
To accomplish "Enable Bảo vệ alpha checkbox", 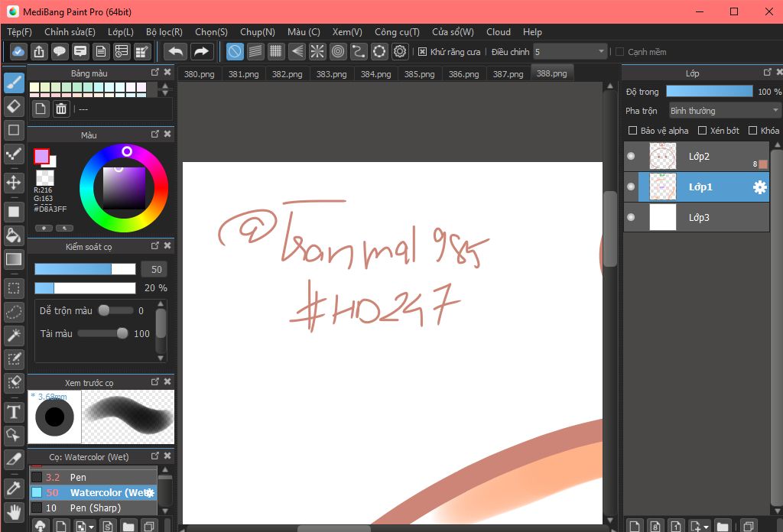I will point(632,130).
